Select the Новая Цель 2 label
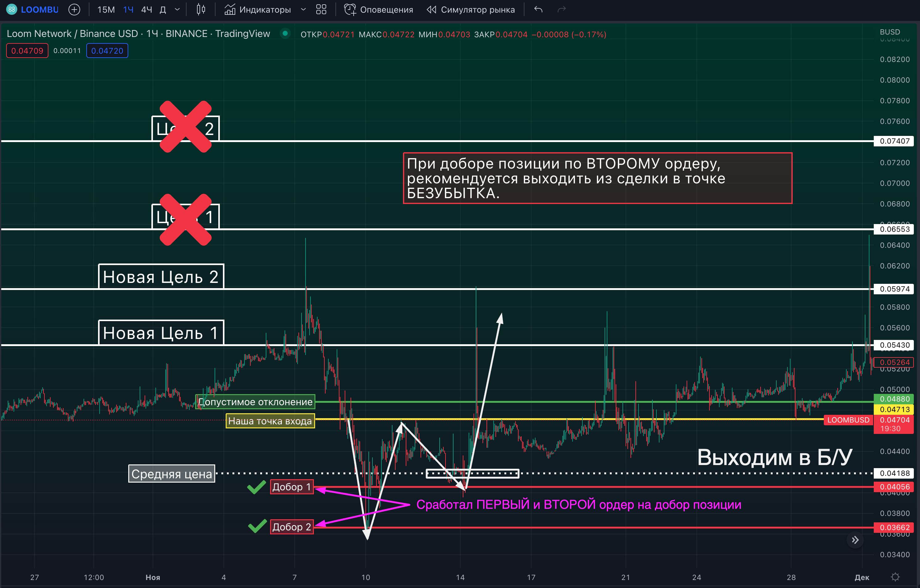The height and width of the screenshot is (588, 920). 161,276
